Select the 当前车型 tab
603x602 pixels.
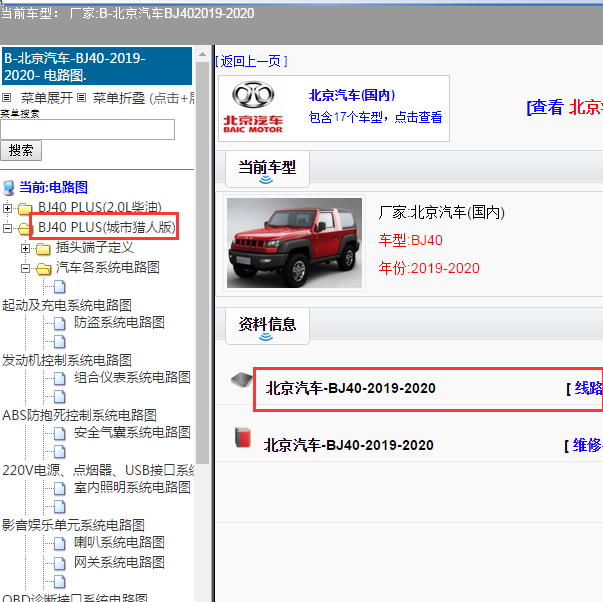click(267, 168)
